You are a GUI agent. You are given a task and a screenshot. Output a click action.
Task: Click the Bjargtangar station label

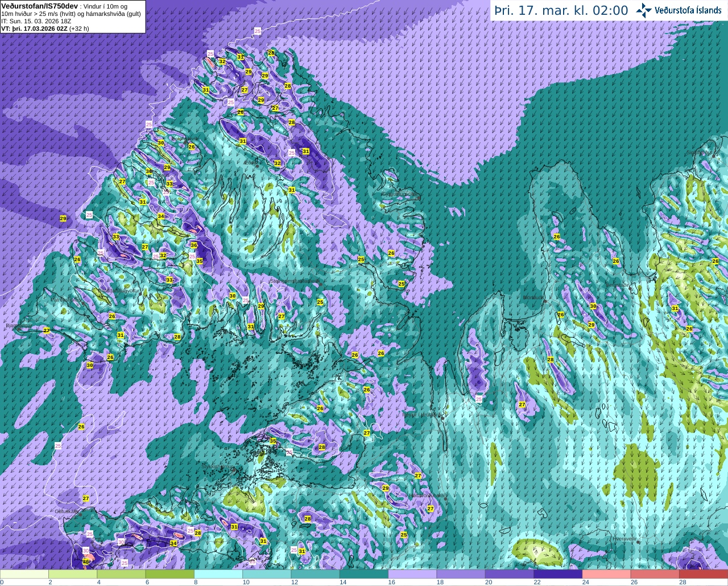(x=18, y=326)
